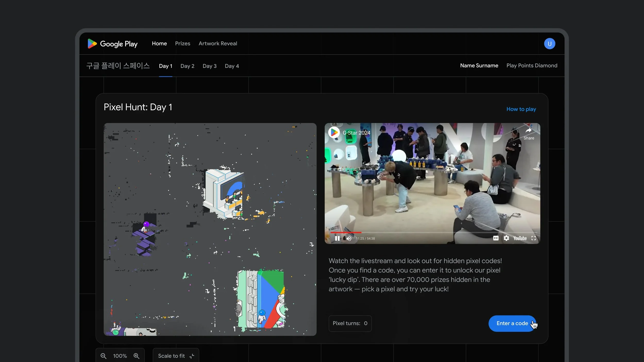
Task: Switch to the Day 4 tab
Action: tap(232, 66)
